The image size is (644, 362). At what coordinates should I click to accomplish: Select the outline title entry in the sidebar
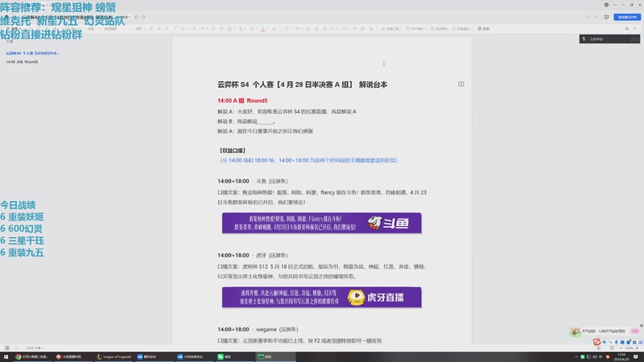coord(32,53)
